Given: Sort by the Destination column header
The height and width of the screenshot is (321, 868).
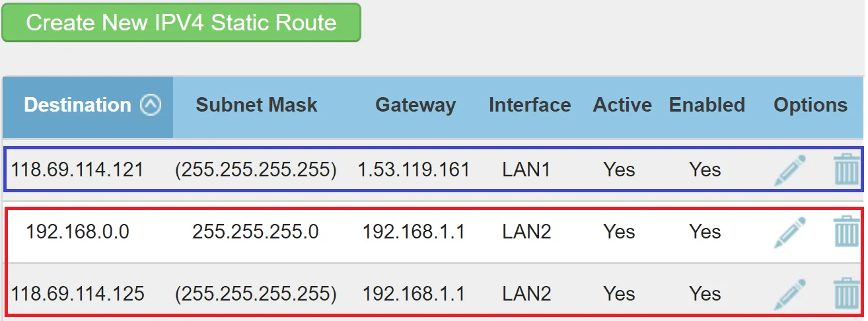Looking at the screenshot, I should [x=77, y=105].
